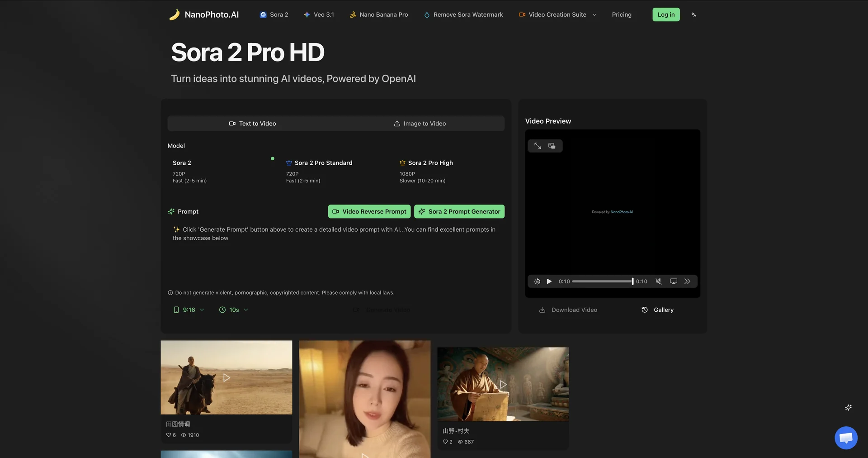
Task: Click the info icon next to content warning
Action: pyautogui.click(x=170, y=293)
